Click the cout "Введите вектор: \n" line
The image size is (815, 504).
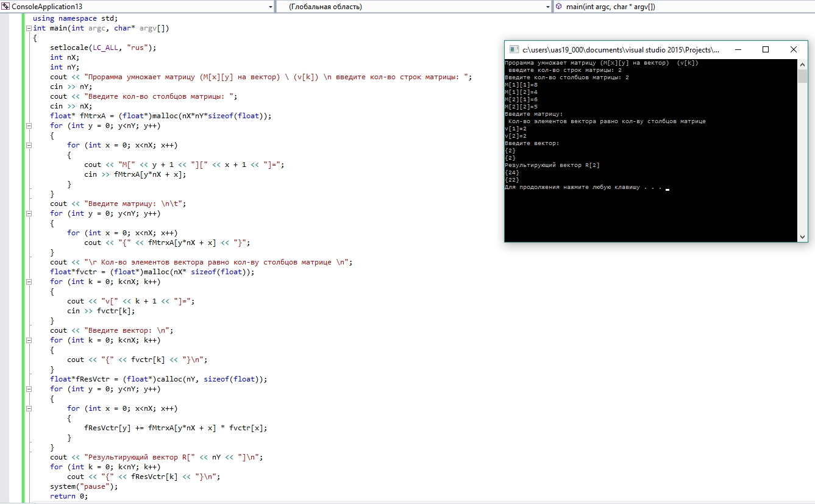112,330
